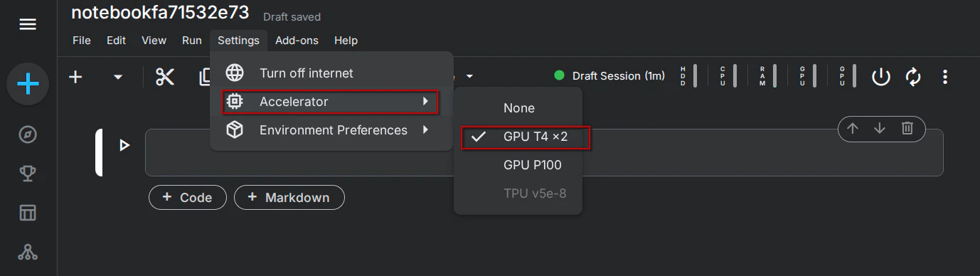Click the Draft saved status text
Screen dimensions: 980x276
tap(292, 16)
